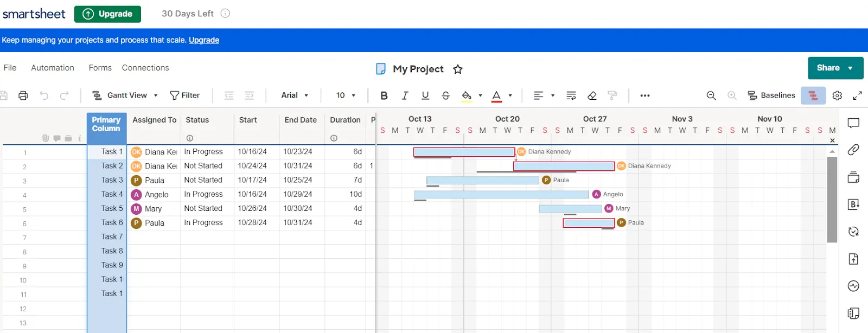Open the more options ellipsis menu
This screenshot has height=333, width=868.
coord(645,95)
